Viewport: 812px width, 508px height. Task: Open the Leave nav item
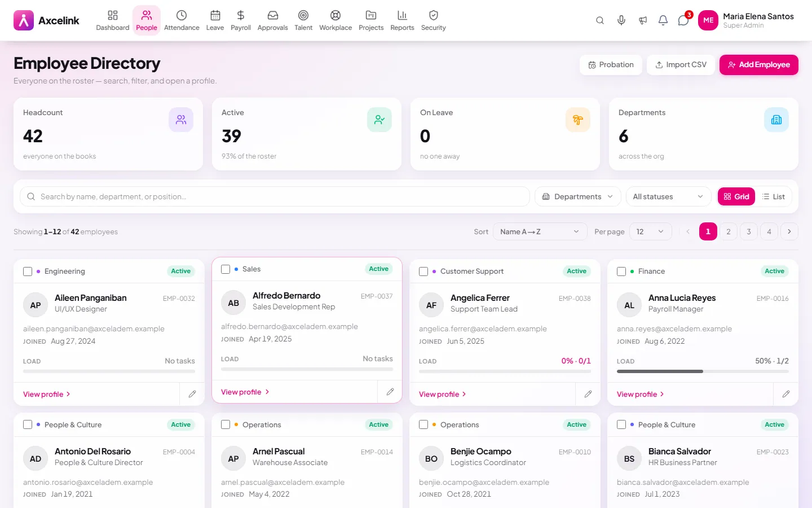click(x=215, y=20)
